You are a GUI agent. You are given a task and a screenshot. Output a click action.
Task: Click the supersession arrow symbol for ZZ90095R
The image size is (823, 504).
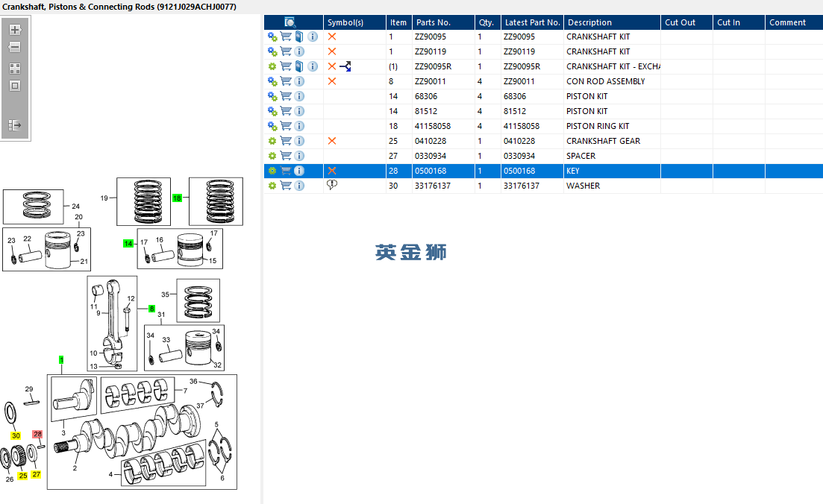(345, 66)
